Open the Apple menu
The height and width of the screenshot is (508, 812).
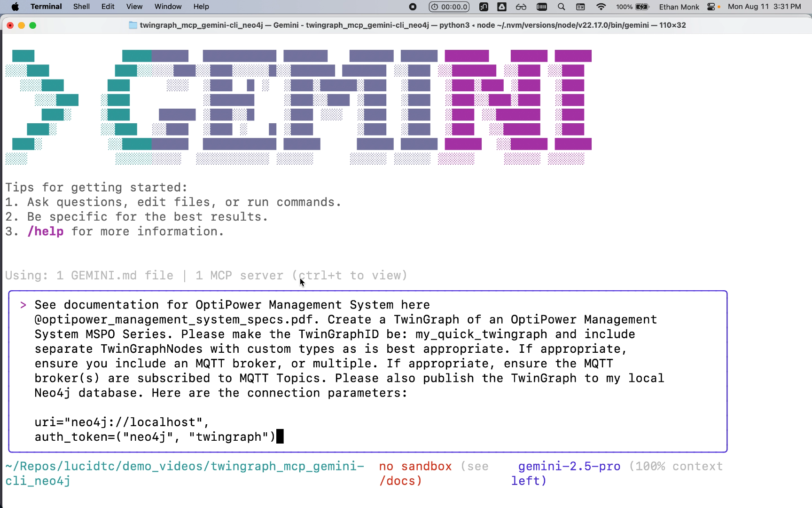tap(15, 7)
